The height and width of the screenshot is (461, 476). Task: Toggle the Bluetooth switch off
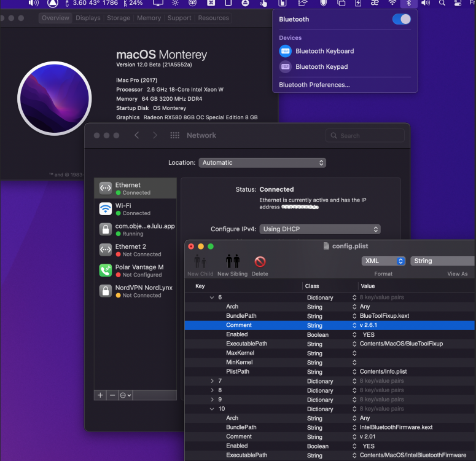click(401, 19)
